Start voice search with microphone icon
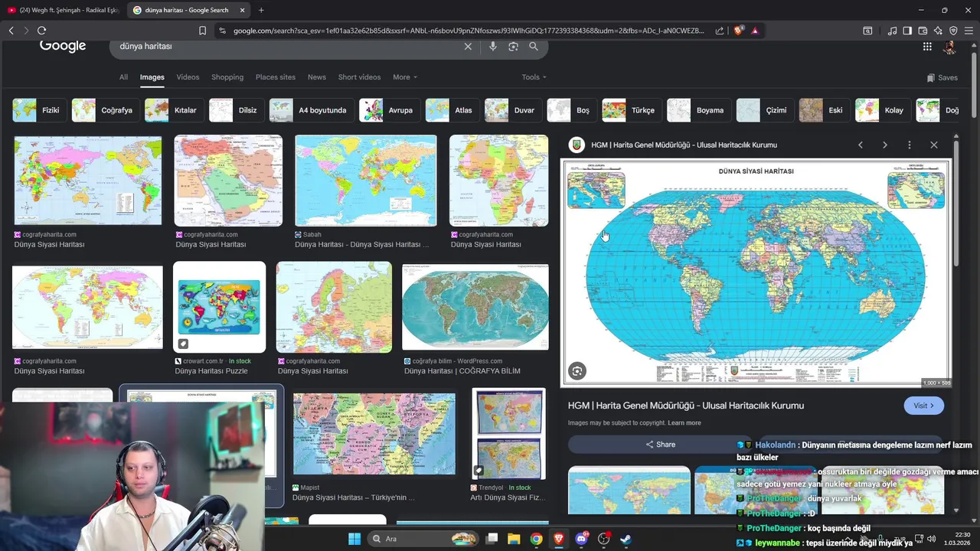Viewport: 980px width, 551px height. (492, 47)
